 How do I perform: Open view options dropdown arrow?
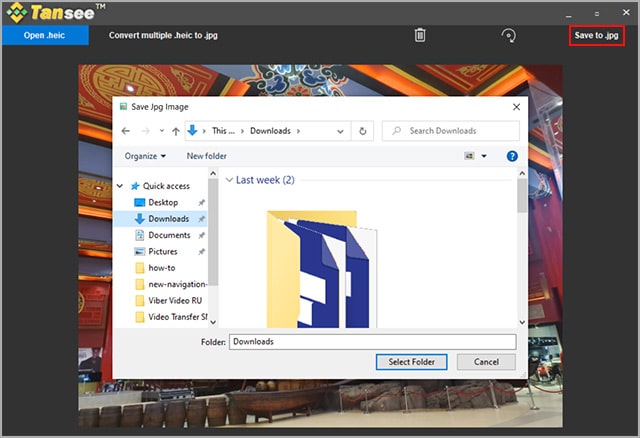coord(484,156)
